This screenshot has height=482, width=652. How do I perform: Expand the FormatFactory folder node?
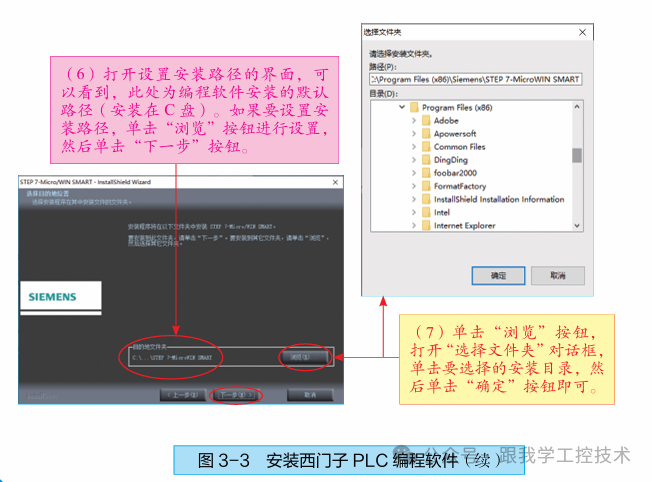[x=414, y=186]
